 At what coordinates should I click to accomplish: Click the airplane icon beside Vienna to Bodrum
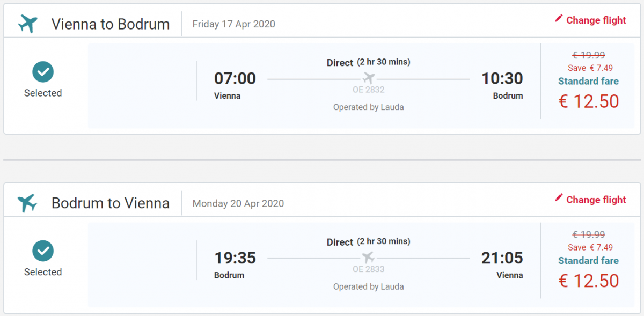27,24
